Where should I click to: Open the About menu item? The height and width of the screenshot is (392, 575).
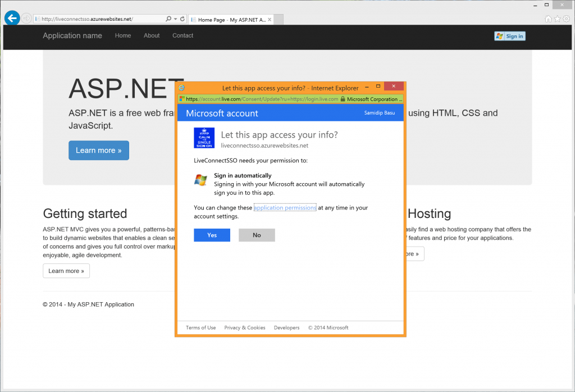152,35
